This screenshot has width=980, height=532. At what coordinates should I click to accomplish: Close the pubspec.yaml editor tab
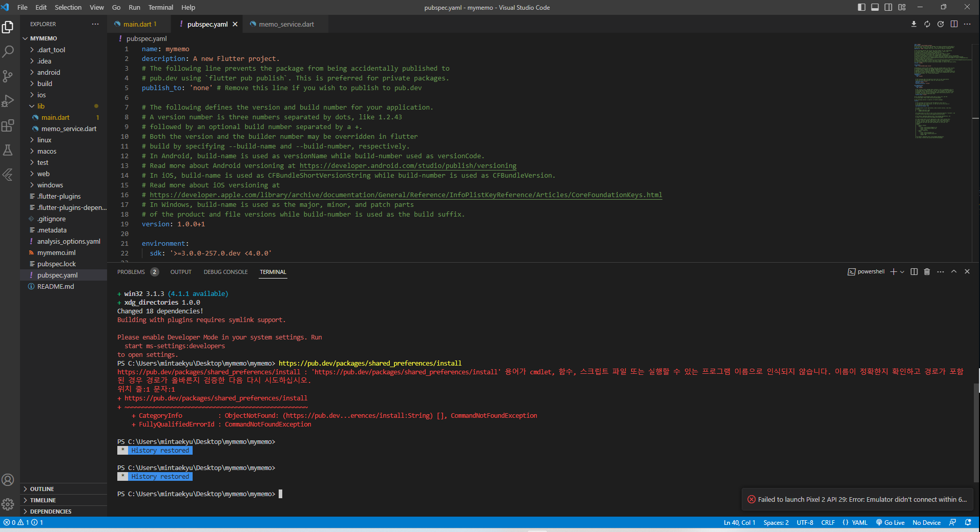(x=235, y=24)
